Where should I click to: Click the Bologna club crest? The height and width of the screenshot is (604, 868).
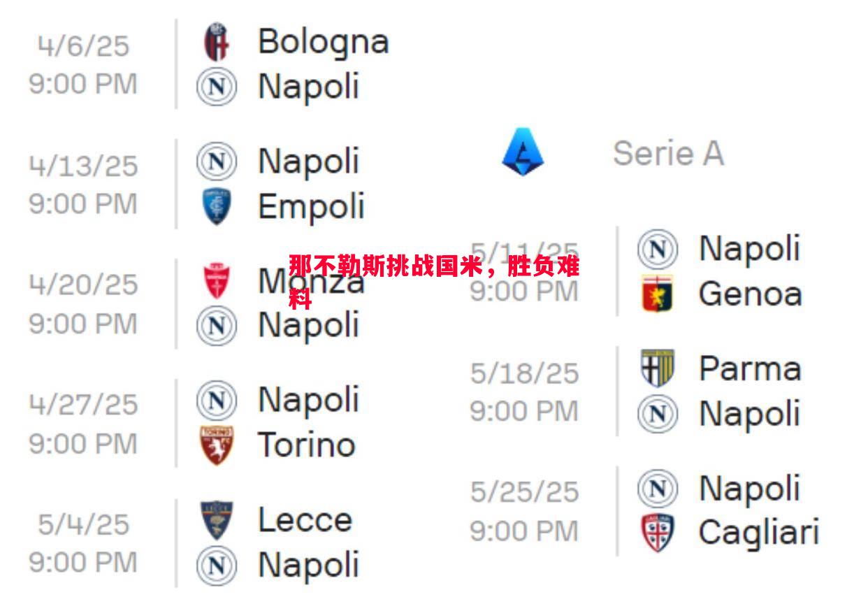(x=216, y=41)
